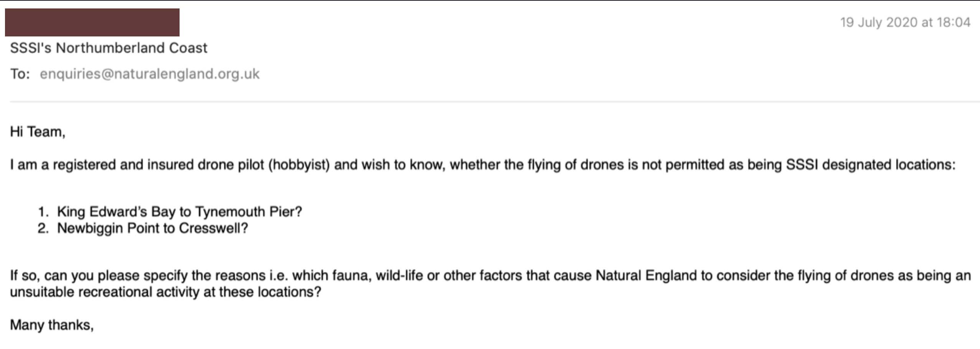The image size is (980, 349).
Task: Click the 'SSSI's Northumberland Coast' subject line
Action: [109, 48]
